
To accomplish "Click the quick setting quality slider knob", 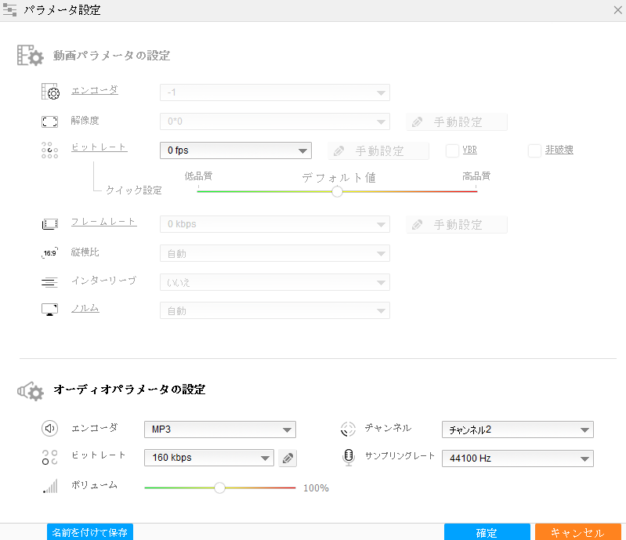I will pos(338,191).
